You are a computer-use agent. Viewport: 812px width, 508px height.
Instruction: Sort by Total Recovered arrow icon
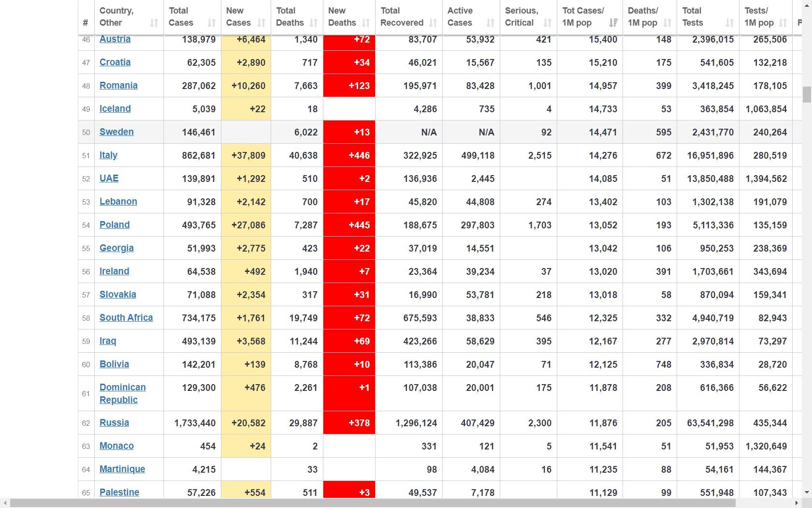pos(433,23)
